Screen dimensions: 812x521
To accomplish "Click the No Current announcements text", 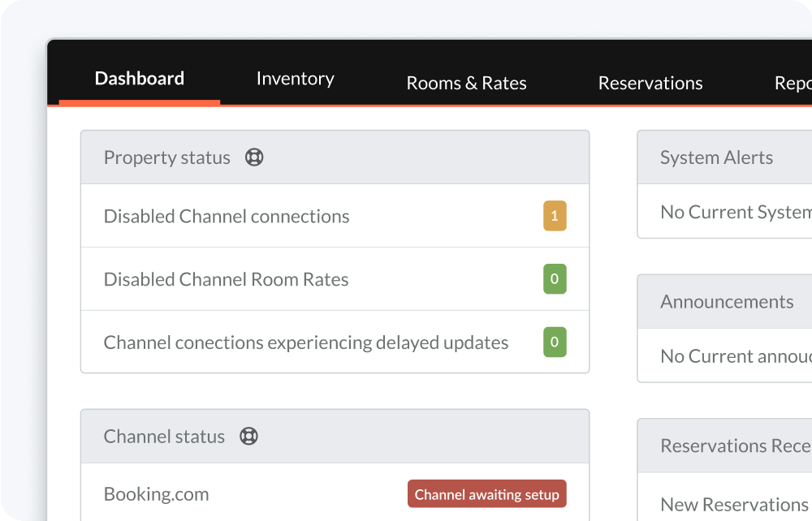I will 736,356.
